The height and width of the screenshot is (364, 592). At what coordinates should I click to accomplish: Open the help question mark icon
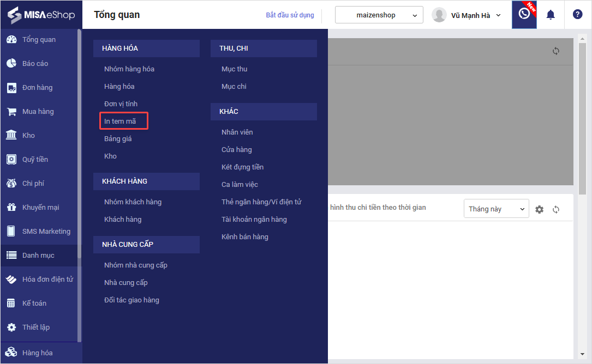577,14
